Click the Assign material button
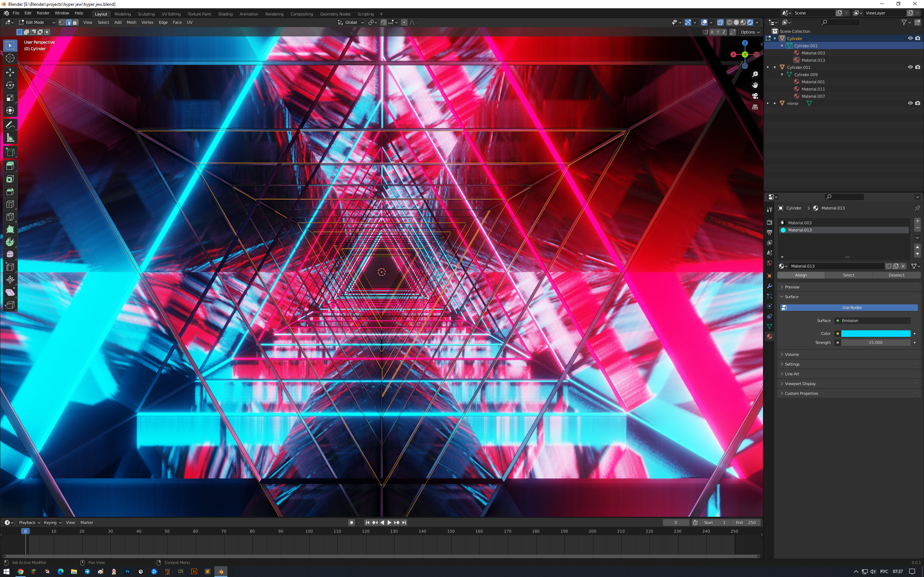 coord(801,275)
